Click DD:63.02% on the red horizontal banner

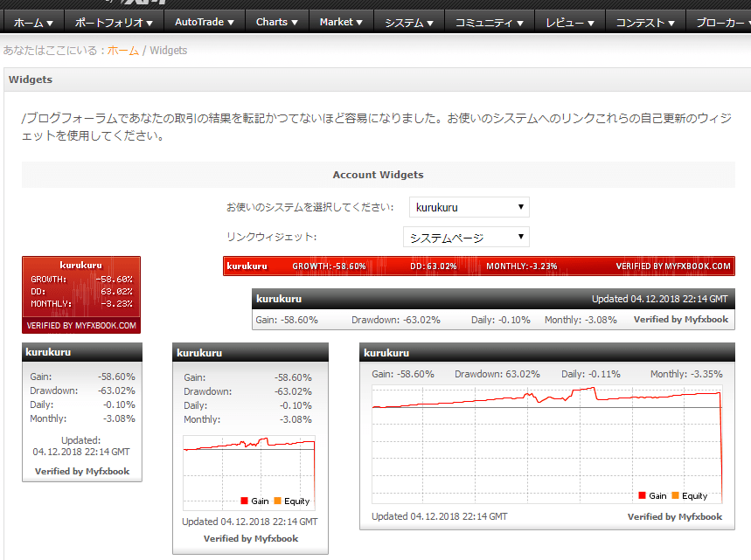(x=433, y=266)
